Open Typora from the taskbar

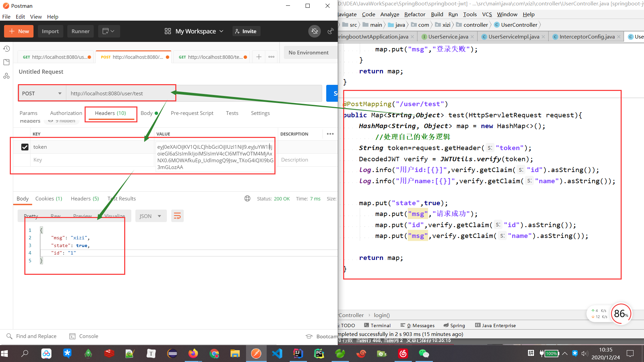(151, 354)
